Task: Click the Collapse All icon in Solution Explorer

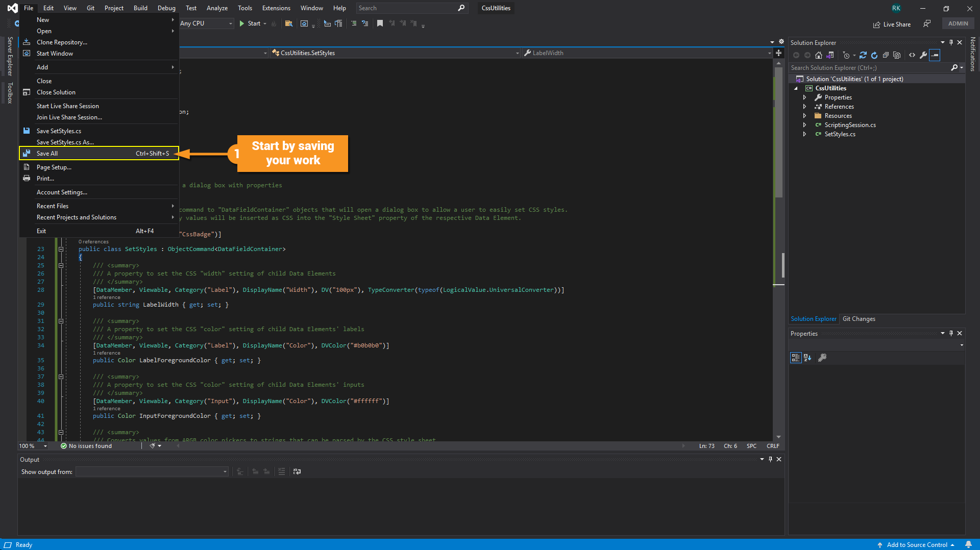Action: (x=886, y=55)
